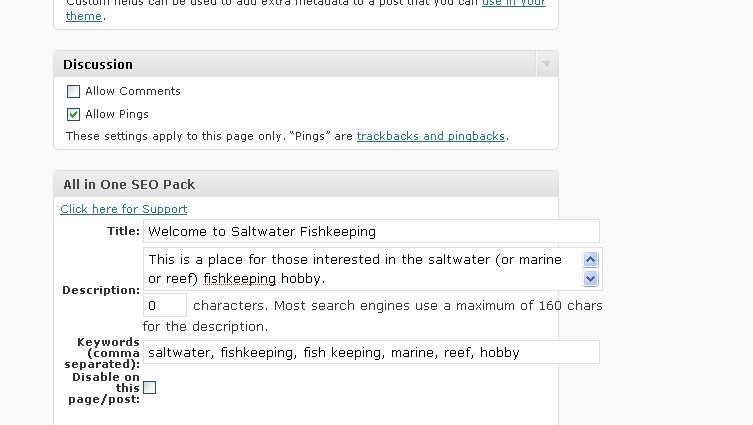Viewport: 753px width, 425px height.
Task: Open the trackbacks and pingbacks link
Action: coord(430,136)
